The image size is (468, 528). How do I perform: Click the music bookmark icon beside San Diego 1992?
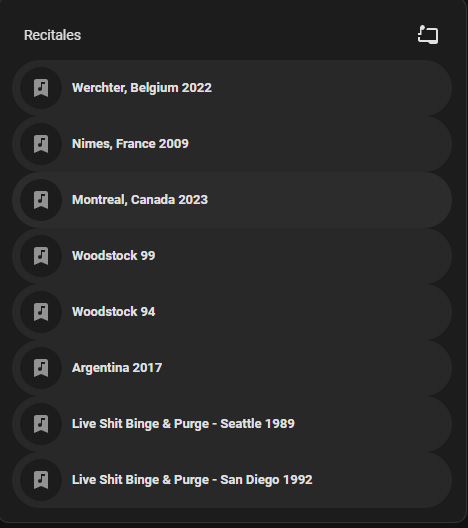point(41,480)
